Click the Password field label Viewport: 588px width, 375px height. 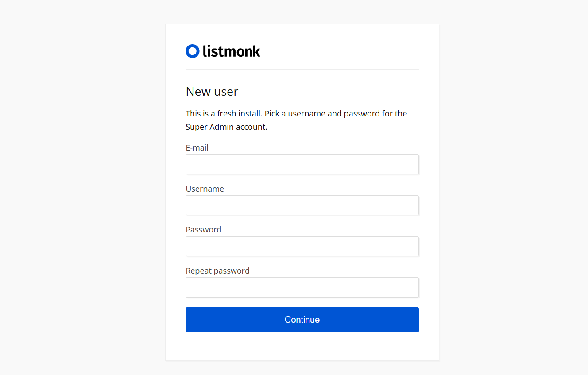(204, 230)
